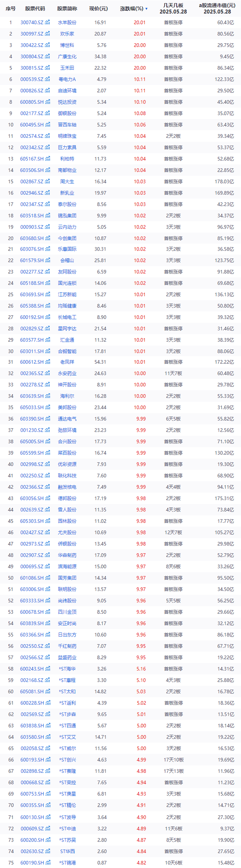Click chart icon beside 603011.SH
Screen dimensions: 241x868
(x=47, y=351)
